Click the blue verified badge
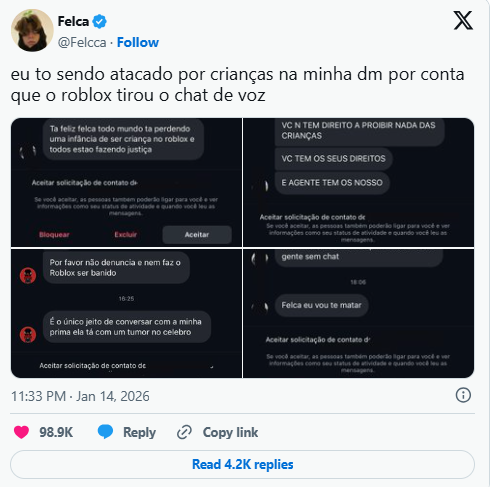The height and width of the screenshot is (487, 490). point(99,22)
